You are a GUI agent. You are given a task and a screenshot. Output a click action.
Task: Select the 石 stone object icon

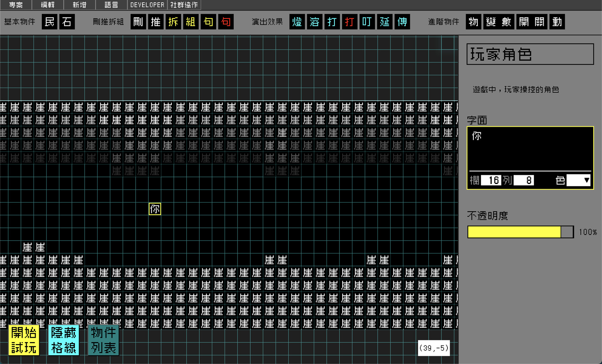(x=66, y=22)
